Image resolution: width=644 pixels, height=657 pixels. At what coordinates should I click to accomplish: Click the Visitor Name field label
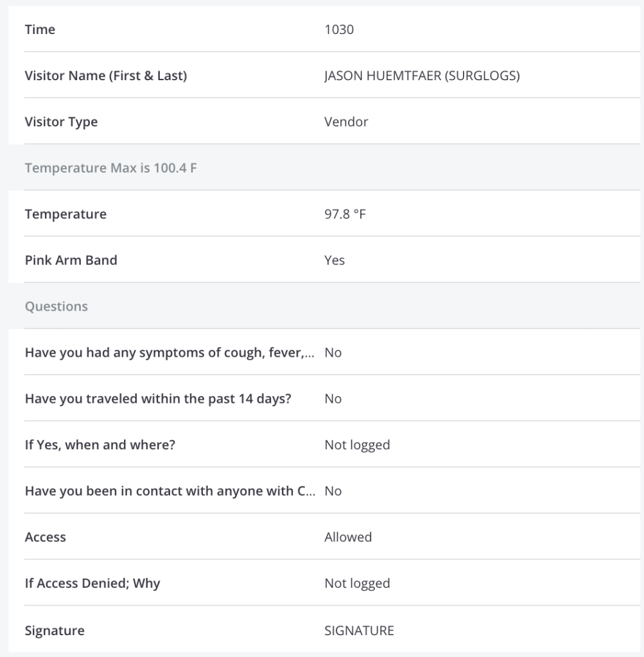click(x=106, y=76)
